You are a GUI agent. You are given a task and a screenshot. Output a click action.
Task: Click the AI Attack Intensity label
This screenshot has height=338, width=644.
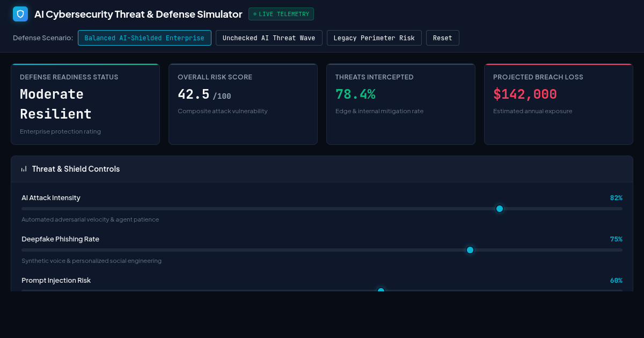[x=51, y=198]
